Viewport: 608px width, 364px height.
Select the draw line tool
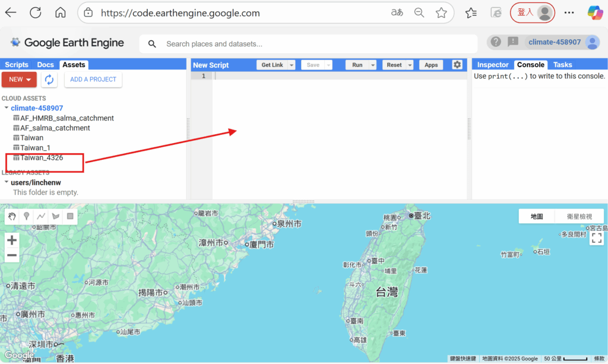point(41,216)
